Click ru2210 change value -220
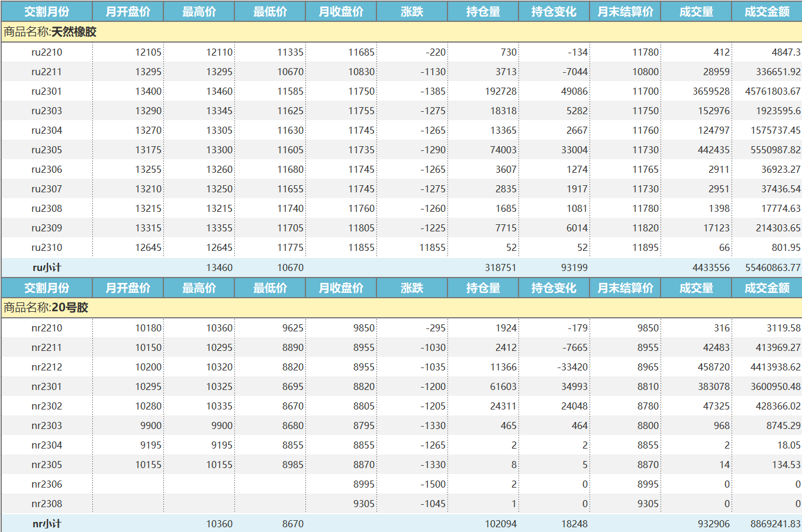This screenshot has height=532, width=802. 436,52
